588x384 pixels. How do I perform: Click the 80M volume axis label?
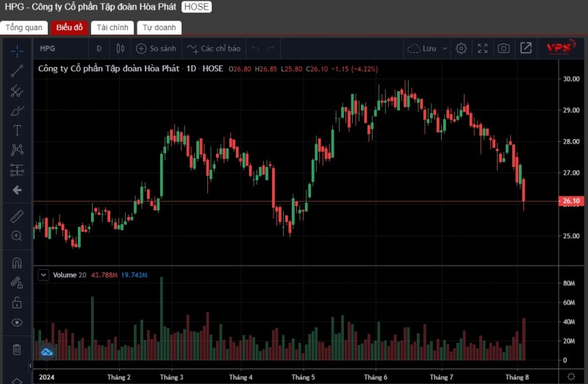tap(569, 283)
